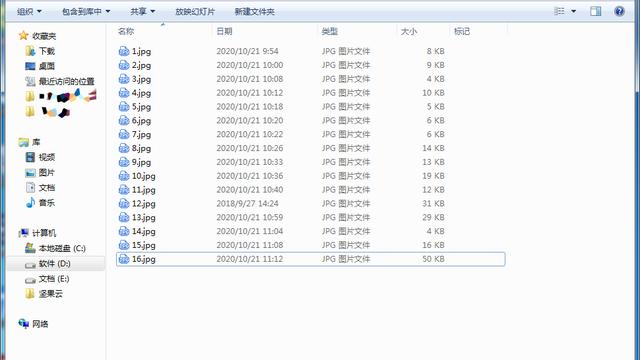The image size is (640, 360).
Task: Open the 库 libraries node
Action: pos(36,142)
